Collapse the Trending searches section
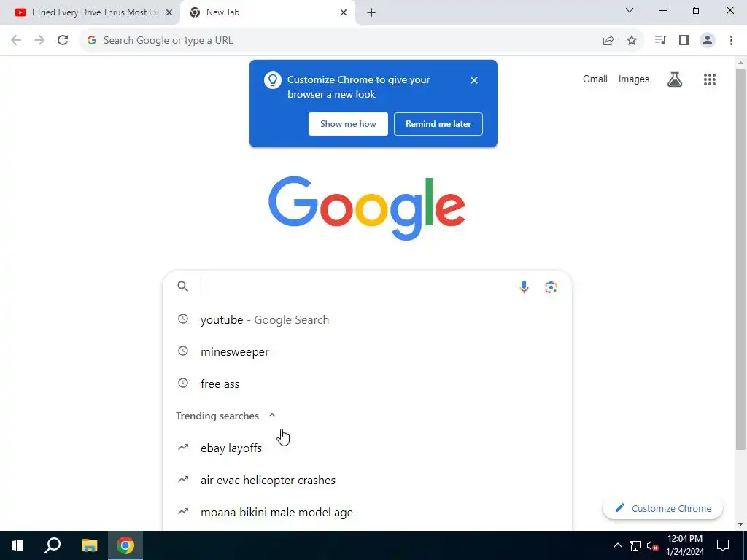Image resolution: width=747 pixels, height=560 pixels. point(272,415)
